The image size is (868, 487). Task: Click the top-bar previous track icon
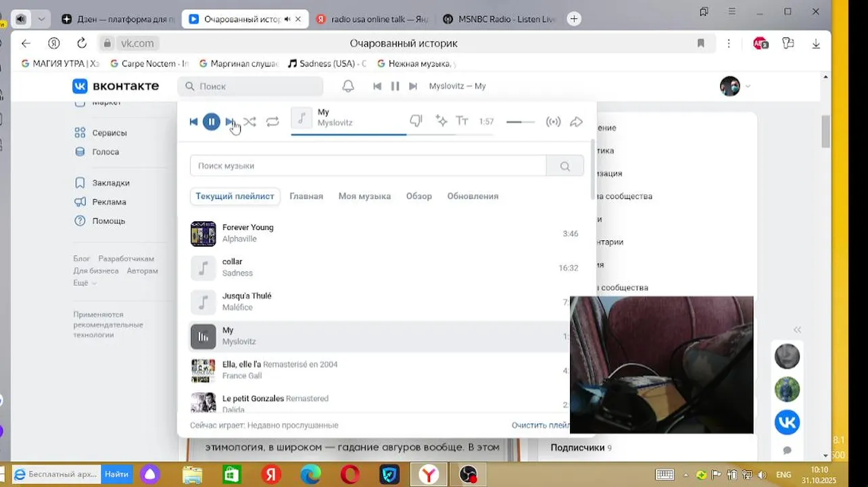point(377,86)
